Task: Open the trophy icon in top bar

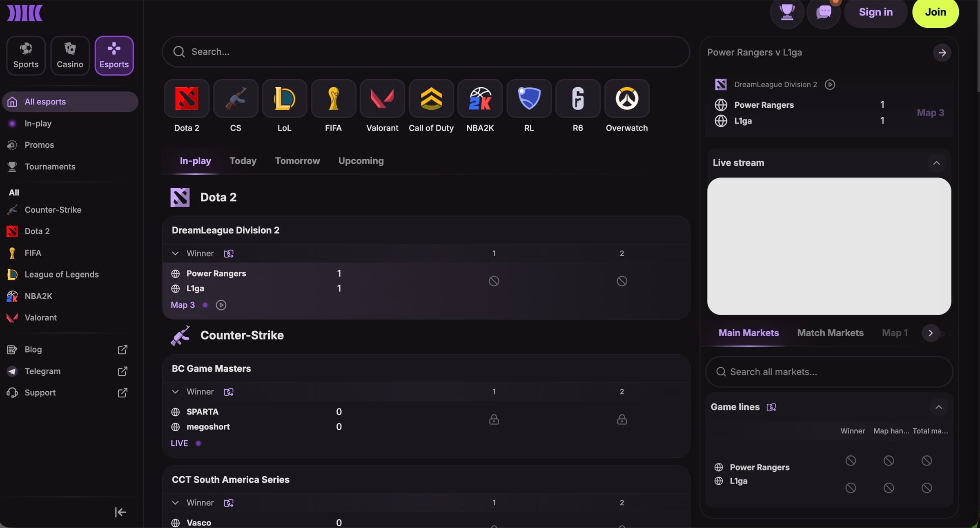Action: pos(787,12)
